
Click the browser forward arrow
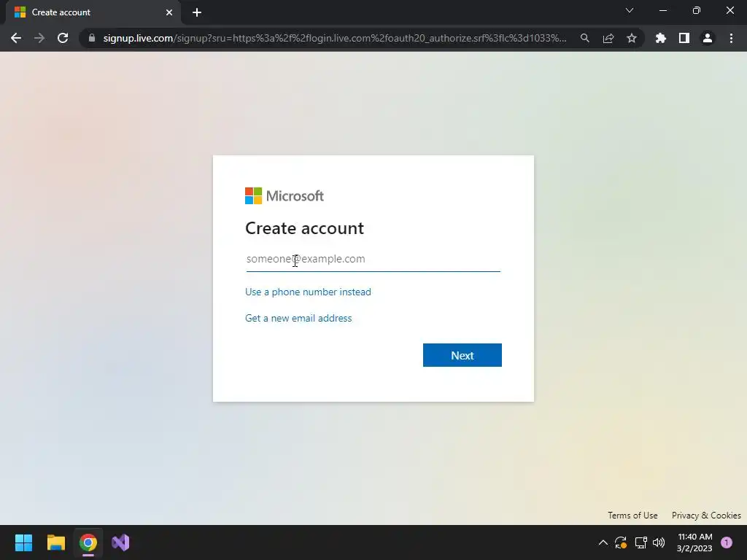(39, 38)
